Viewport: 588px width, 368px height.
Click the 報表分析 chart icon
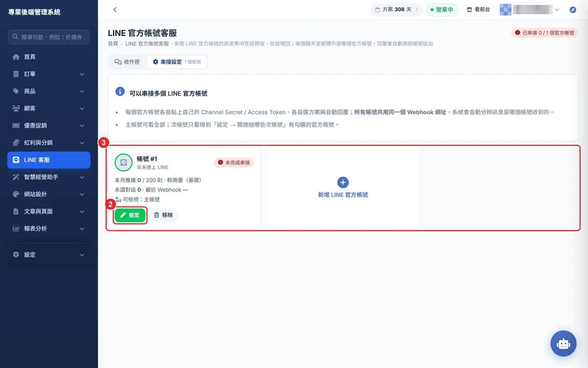click(16, 229)
